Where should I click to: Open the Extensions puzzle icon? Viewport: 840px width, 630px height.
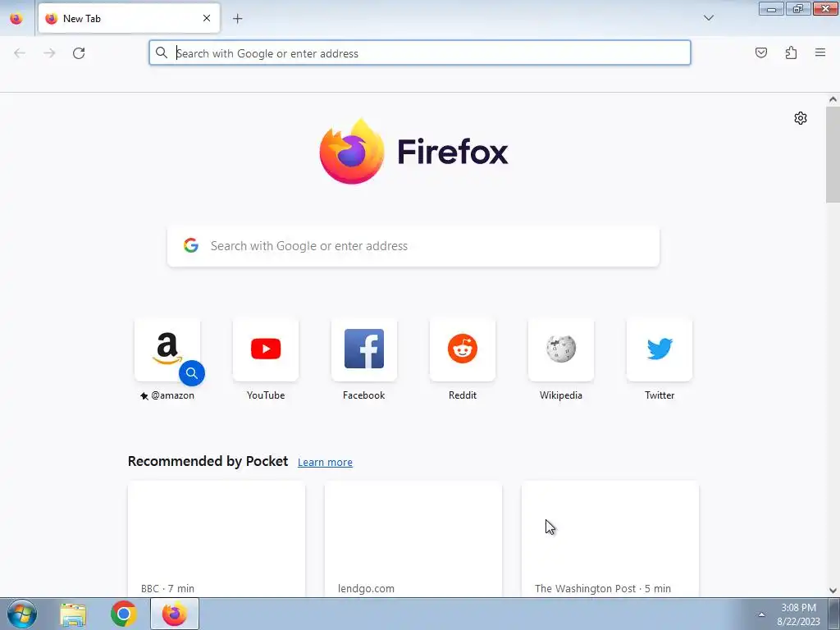(x=791, y=52)
